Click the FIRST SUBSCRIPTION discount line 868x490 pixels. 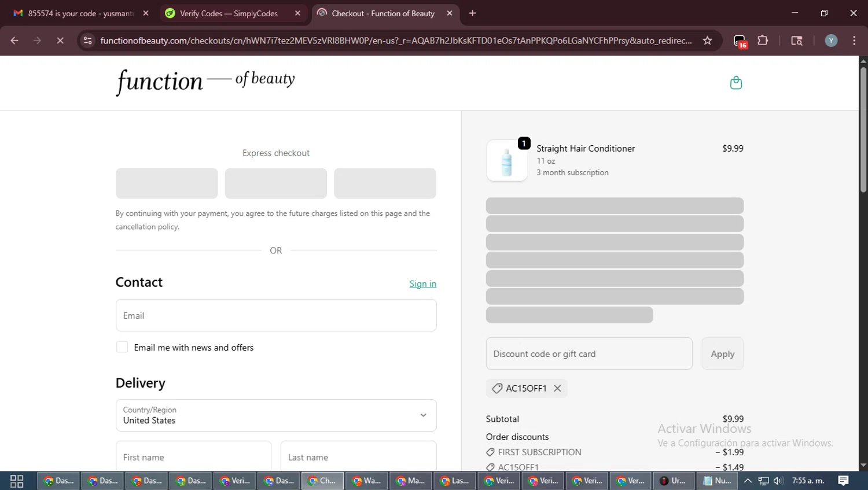point(539,452)
